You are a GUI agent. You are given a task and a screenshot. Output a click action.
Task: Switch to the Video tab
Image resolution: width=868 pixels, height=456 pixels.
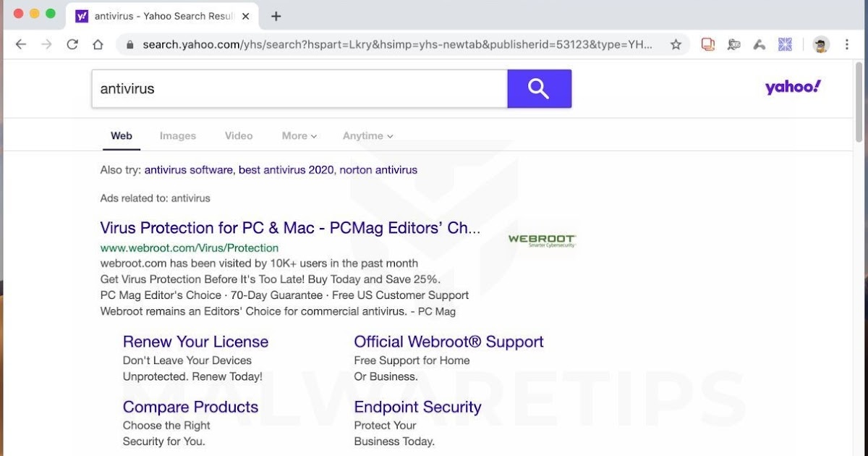239,135
